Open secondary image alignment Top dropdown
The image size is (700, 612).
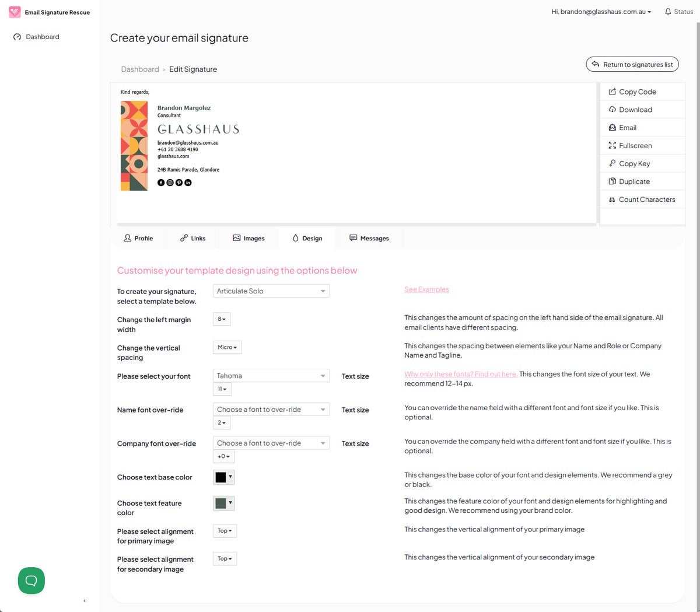(225, 559)
